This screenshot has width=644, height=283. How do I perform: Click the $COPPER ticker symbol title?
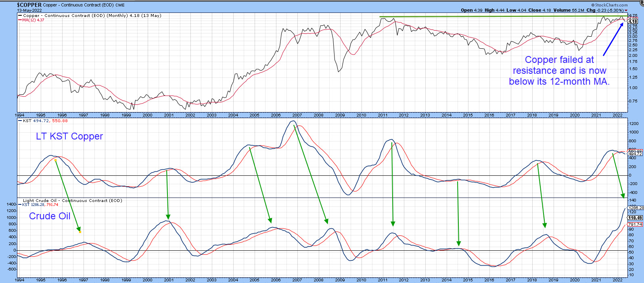tap(29, 5)
